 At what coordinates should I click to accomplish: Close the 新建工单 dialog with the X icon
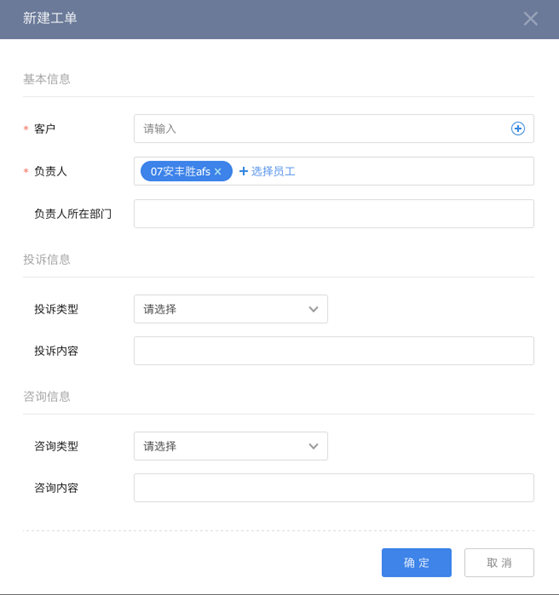coord(530,19)
